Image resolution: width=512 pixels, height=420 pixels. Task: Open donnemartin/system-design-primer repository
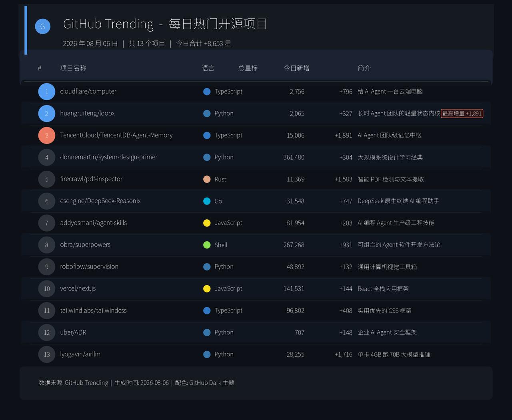coord(109,157)
